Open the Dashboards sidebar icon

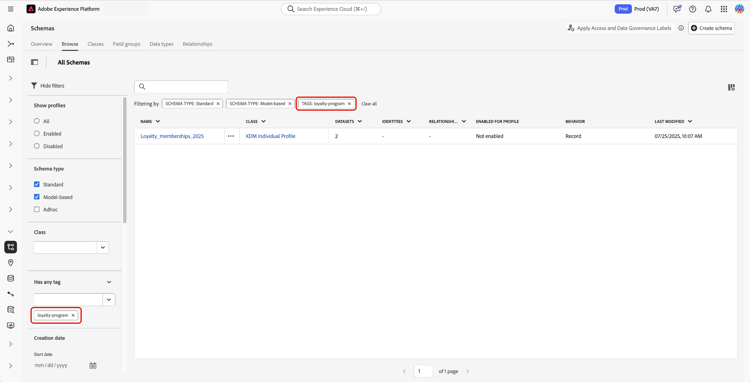point(11,60)
